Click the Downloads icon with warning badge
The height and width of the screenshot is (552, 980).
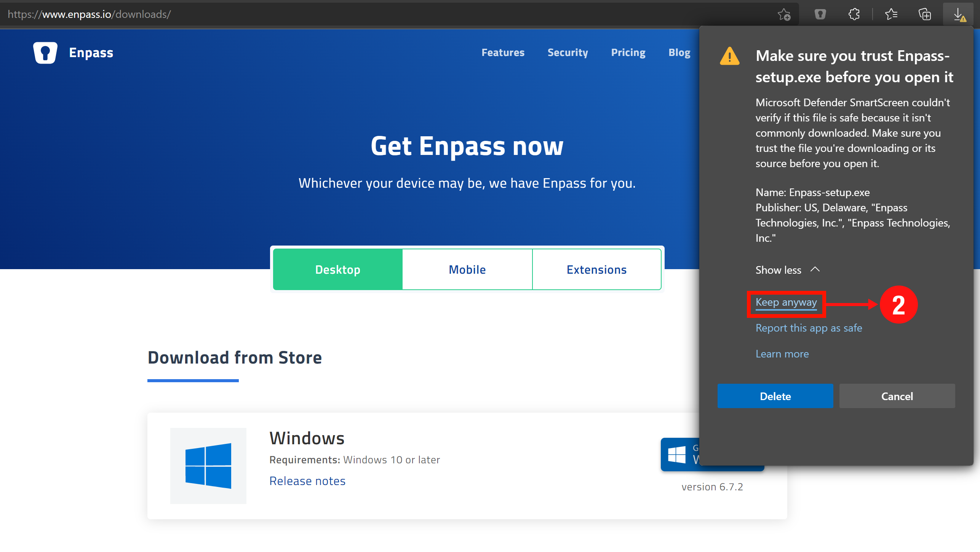coord(959,15)
